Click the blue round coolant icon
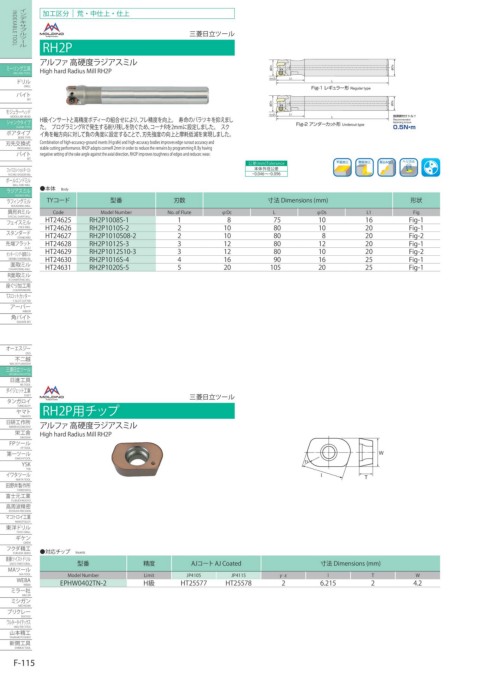The height and width of the screenshot is (677, 480). [430, 167]
